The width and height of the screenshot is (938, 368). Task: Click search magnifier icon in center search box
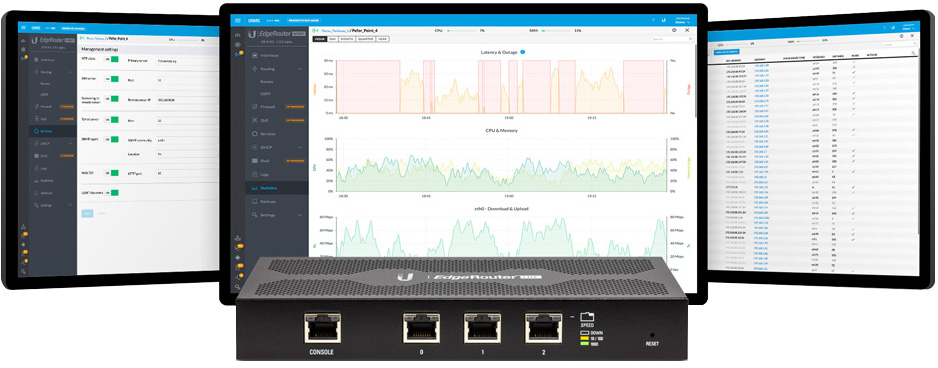click(690, 39)
